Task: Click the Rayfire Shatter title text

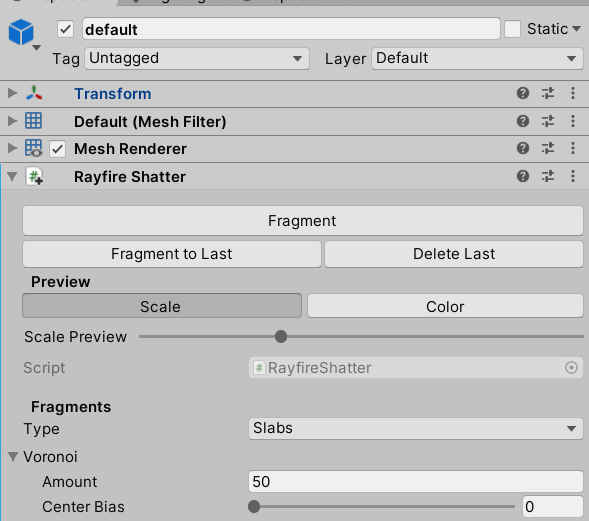Action: pyautogui.click(x=130, y=177)
